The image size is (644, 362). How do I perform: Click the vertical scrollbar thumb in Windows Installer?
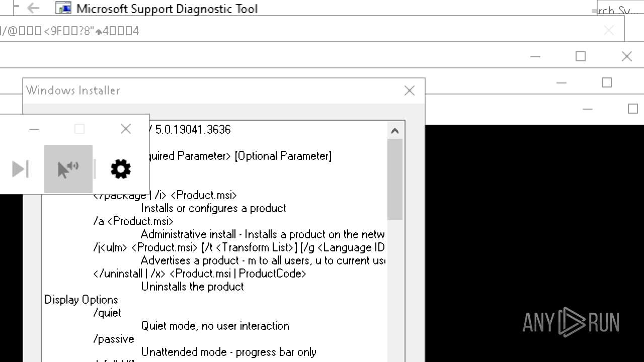395,179
